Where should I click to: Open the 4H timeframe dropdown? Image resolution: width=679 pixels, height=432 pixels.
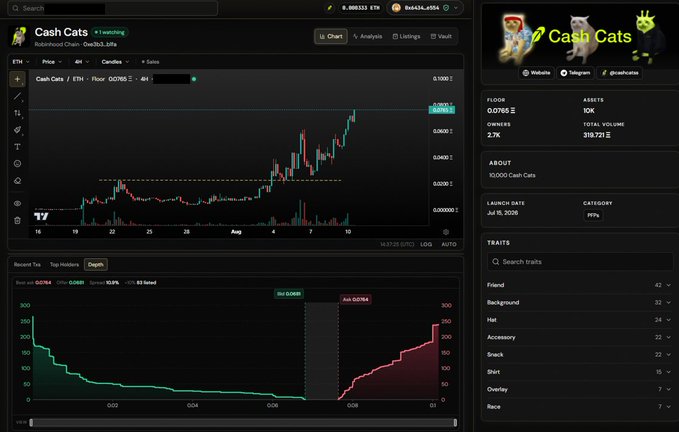[82, 62]
